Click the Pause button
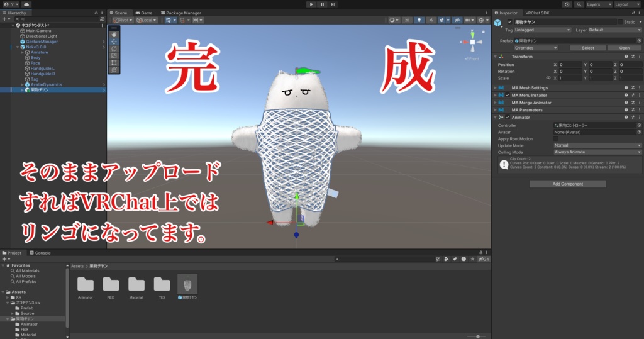Screen dimensions: 644x339 click(322, 4)
